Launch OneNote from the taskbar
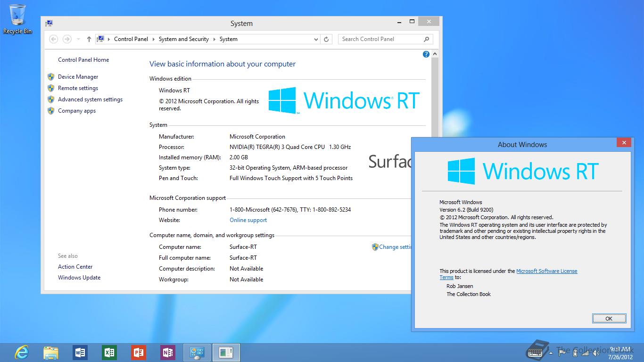This screenshot has width=644, height=362. tap(168, 353)
